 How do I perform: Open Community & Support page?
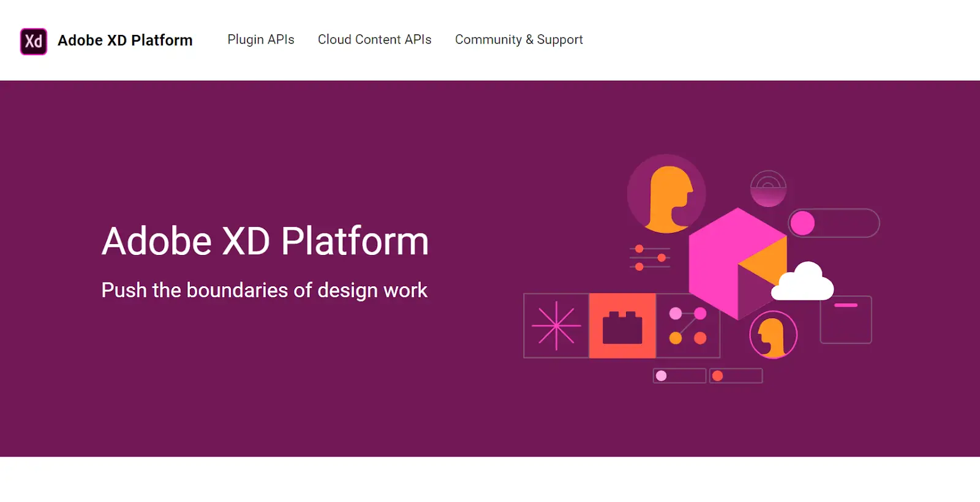519,40
